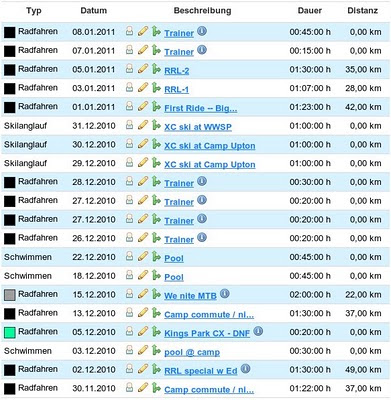391x400 pixels.
Task: Open Camp commute link dated 13.12.2010
Action: pos(209,315)
